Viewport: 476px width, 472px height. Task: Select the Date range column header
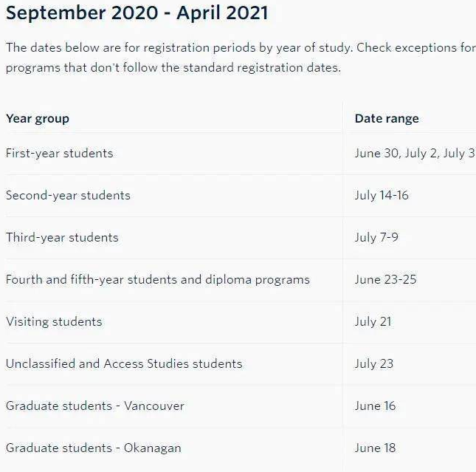pos(387,118)
